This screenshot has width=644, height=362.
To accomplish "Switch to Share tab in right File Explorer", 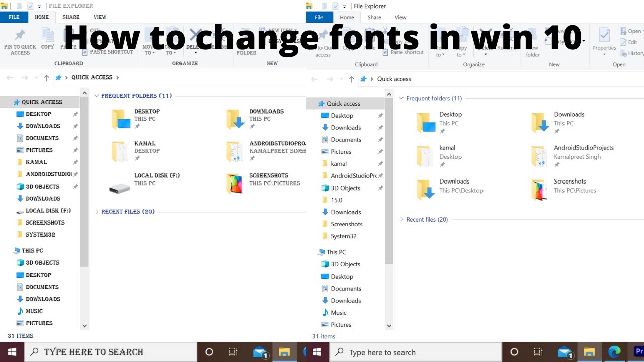I will [374, 17].
